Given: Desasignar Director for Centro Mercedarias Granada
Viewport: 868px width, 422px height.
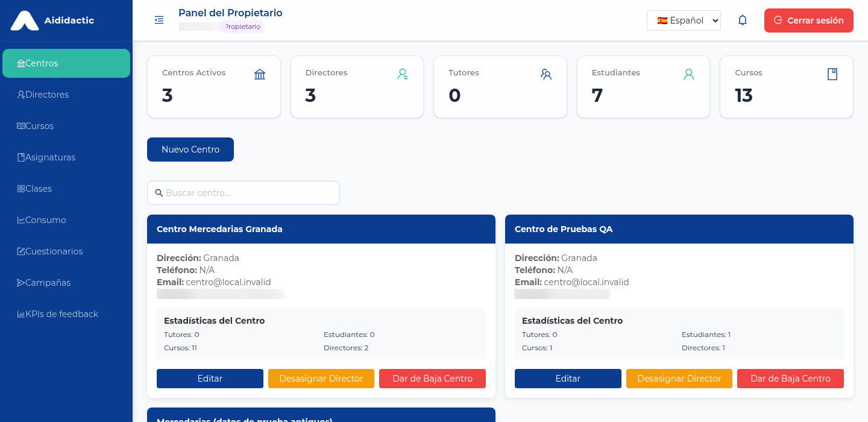Looking at the screenshot, I should (321, 379).
